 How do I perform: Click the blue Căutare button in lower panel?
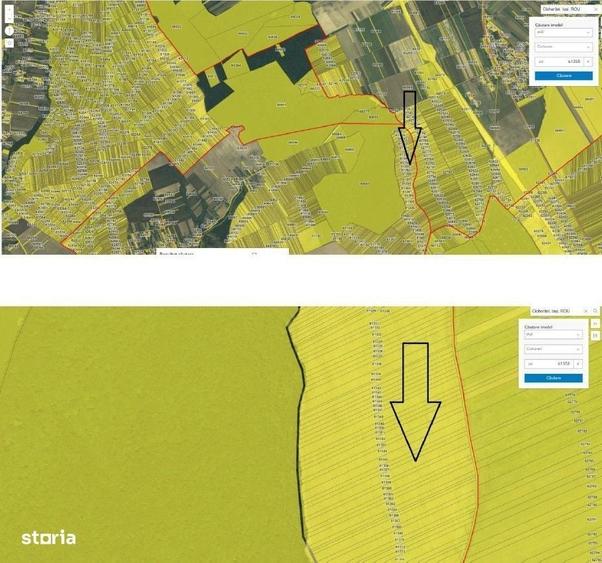tap(554, 378)
